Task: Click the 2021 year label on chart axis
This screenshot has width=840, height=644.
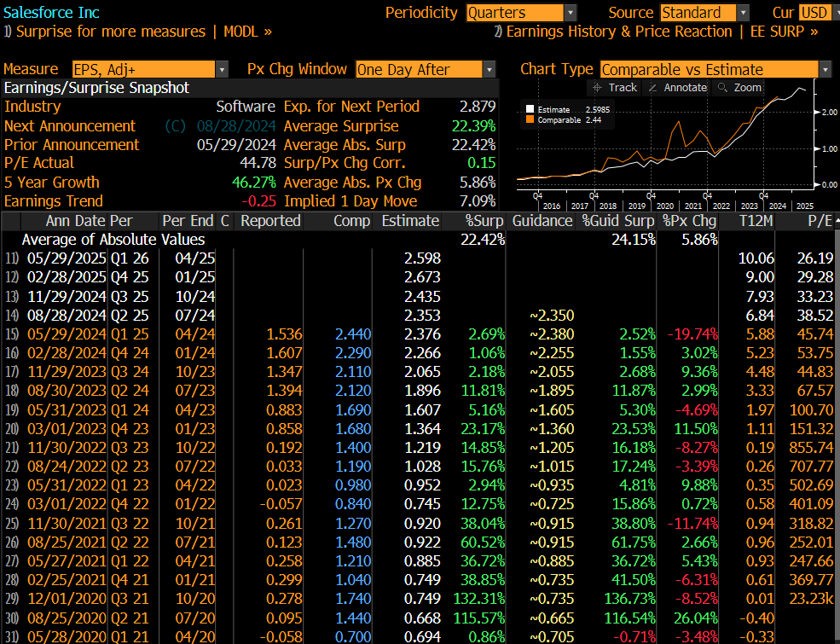Action: (692, 206)
